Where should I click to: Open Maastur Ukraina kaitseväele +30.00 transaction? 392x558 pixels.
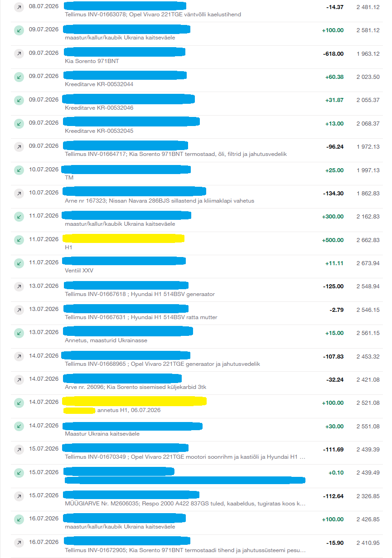[x=196, y=430]
